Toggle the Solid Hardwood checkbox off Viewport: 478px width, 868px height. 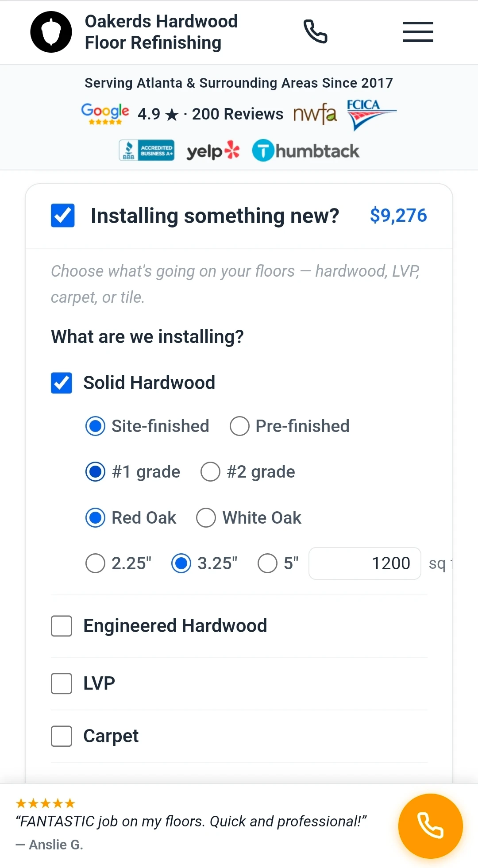(61, 383)
